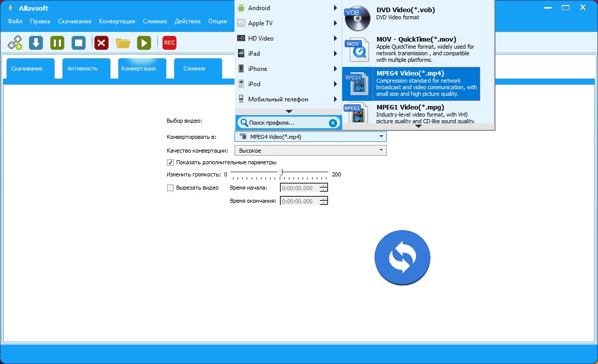Enable the 'Вырезать видео' checkbox
The image size is (598, 364).
[x=171, y=188]
